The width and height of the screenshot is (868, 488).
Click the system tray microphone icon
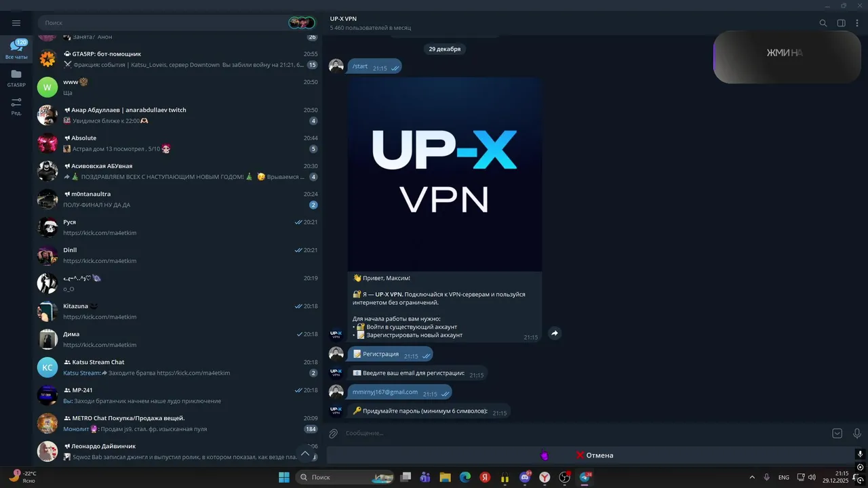pos(767,477)
